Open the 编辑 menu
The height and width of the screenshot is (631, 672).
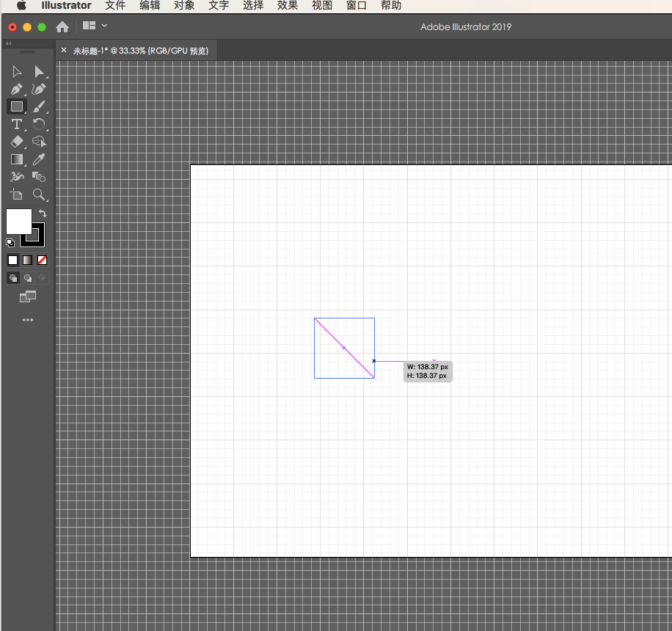point(150,6)
